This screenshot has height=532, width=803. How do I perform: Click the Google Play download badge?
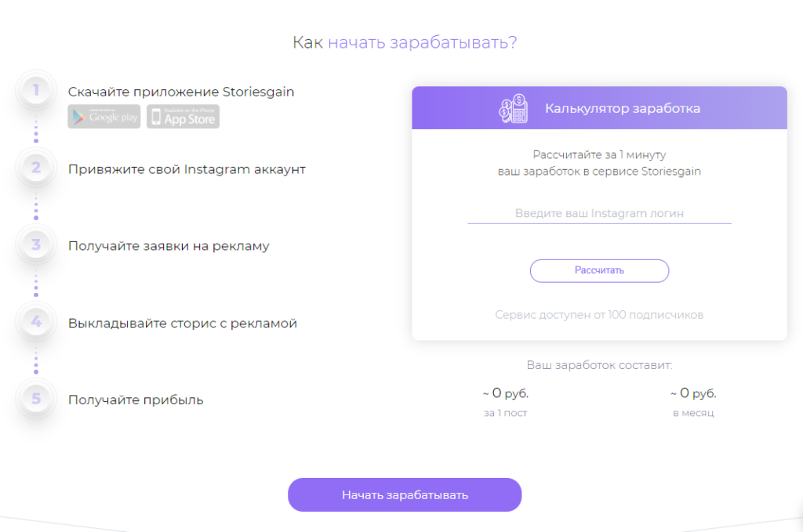(104, 117)
